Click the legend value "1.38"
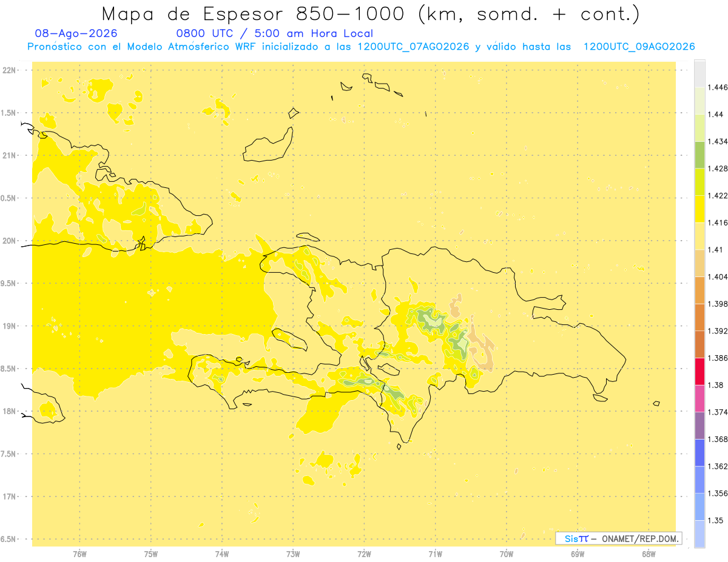 click(x=716, y=385)
